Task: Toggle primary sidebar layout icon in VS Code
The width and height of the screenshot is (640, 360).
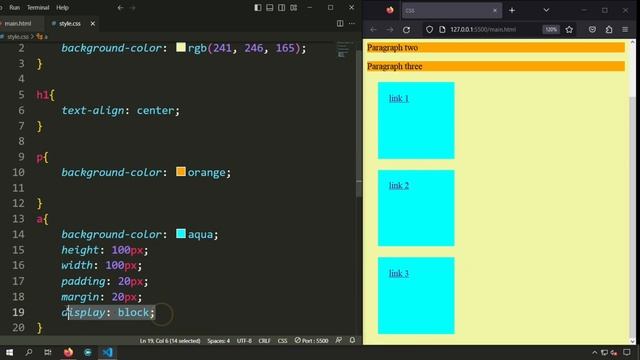Action: pos(258,7)
